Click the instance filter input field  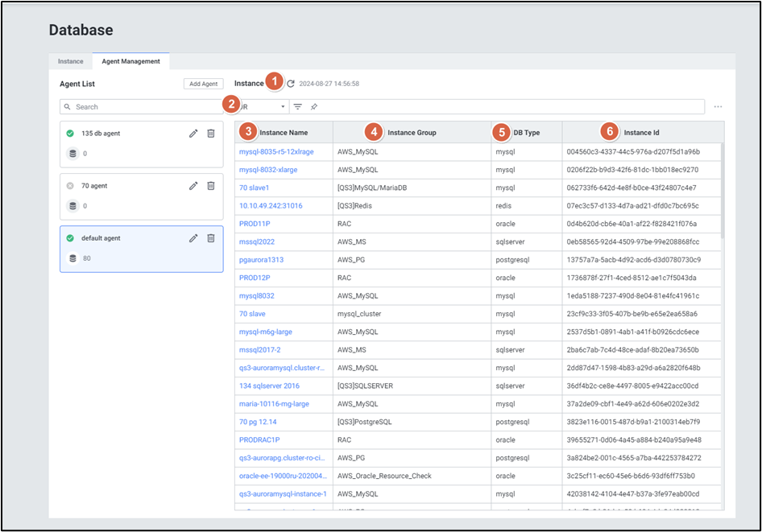(x=507, y=107)
